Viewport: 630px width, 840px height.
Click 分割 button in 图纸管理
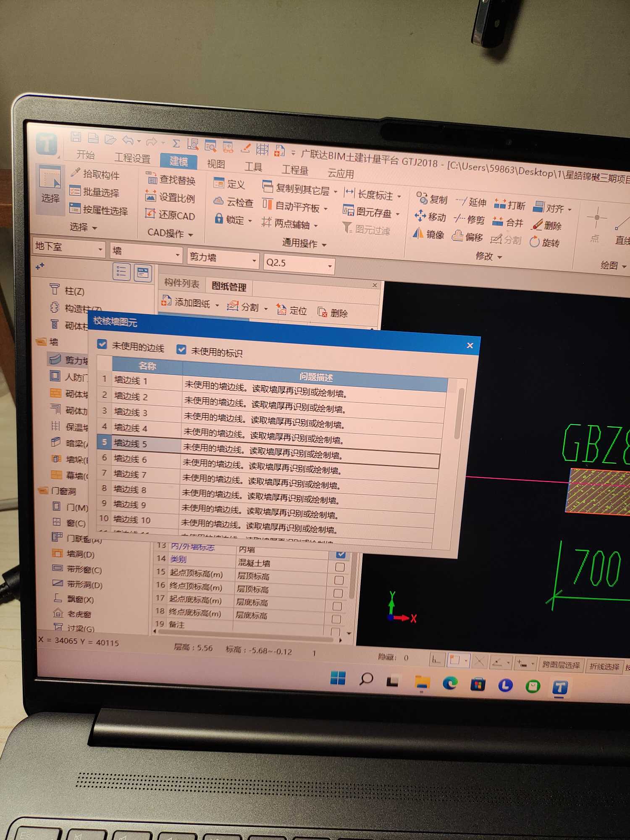(244, 307)
